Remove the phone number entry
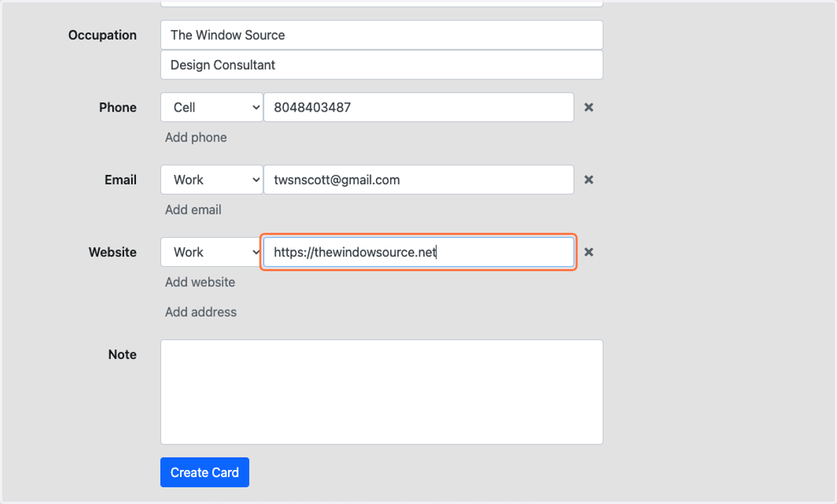The width and height of the screenshot is (837, 504). (x=589, y=107)
